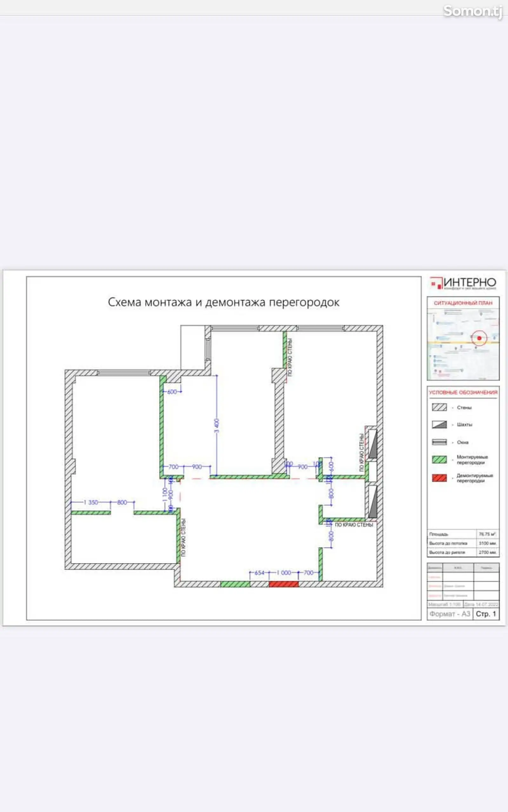
Task: Click the 800 dimension next to 1 350
Action: click(122, 502)
